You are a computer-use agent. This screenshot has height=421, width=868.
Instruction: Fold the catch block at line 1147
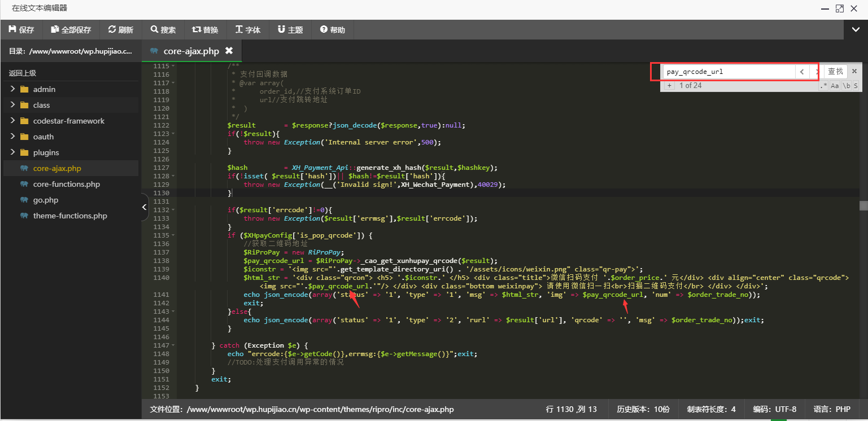(x=173, y=345)
